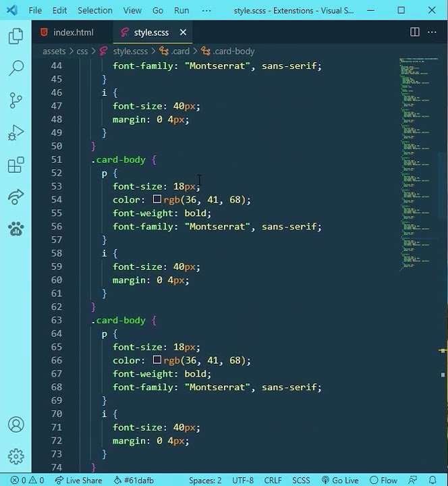
Task: Start Go Live server
Action: [x=340, y=480]
